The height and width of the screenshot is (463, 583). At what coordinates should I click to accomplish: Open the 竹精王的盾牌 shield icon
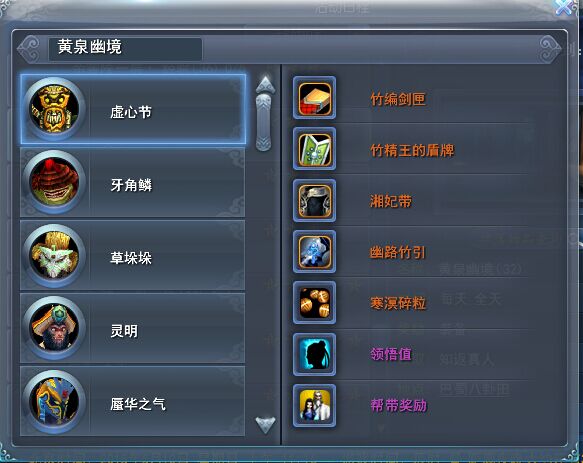pyautogui.click(x=315, y=149)
